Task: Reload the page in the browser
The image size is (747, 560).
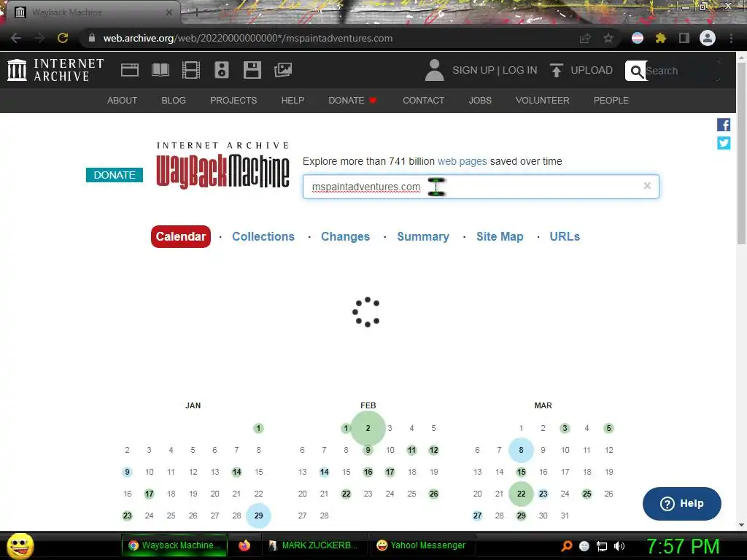Action: 63,38
